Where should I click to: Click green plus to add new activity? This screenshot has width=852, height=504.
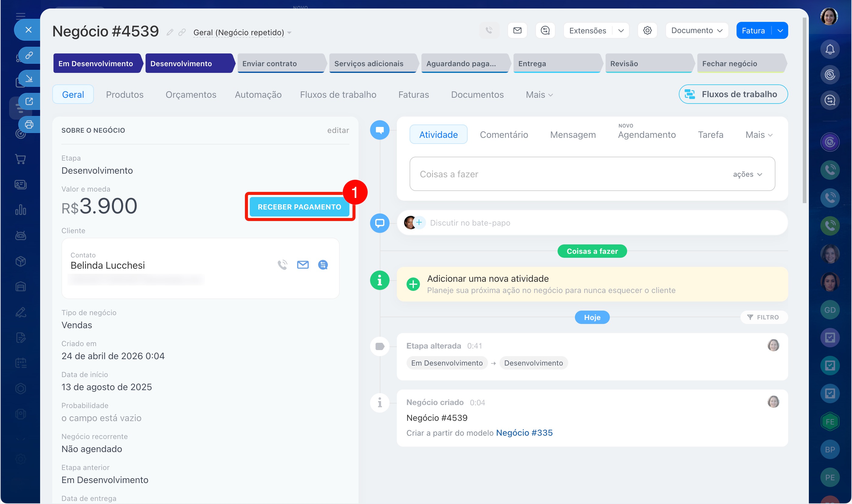tap(413, 284)
